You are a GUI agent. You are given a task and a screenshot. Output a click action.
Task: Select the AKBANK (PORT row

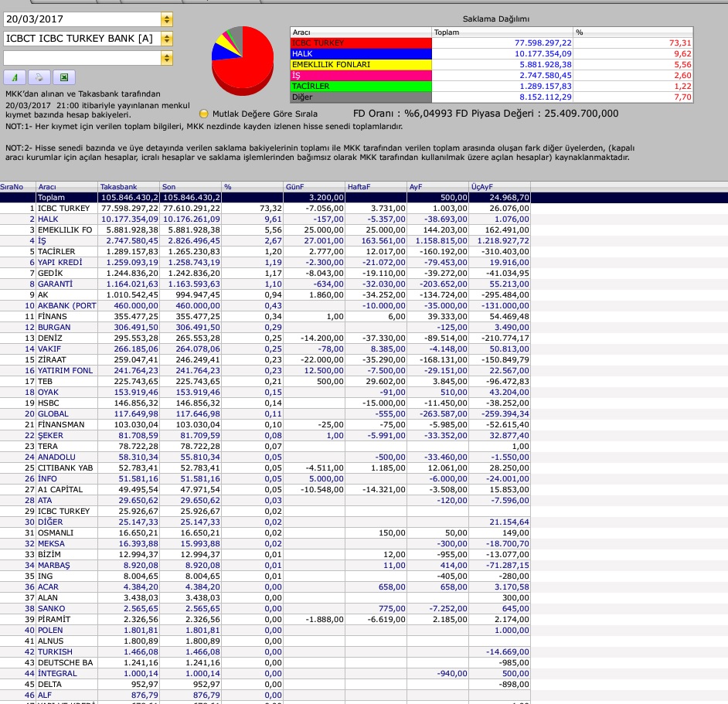click(264, 305)
